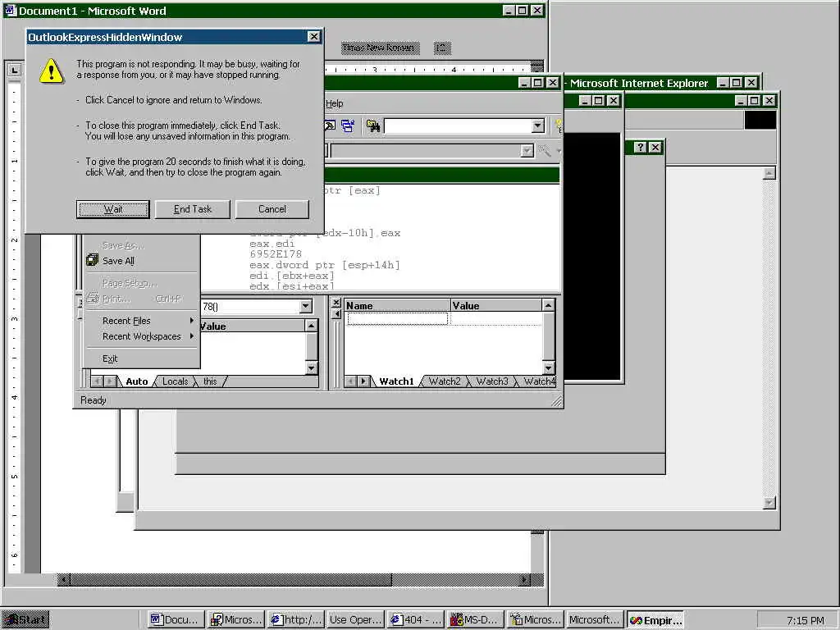Click the Word horizontal scrollbar left arrow

coord(64,580)
